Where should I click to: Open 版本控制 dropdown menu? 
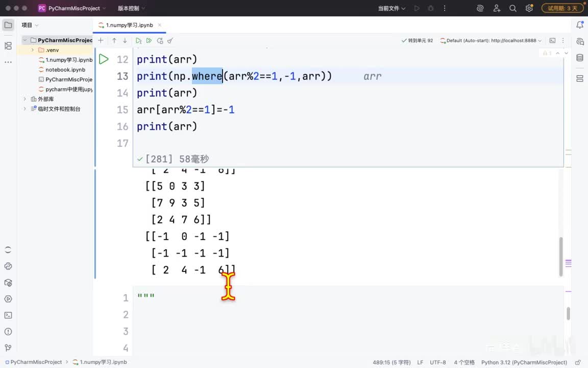(x=131, y=8)
